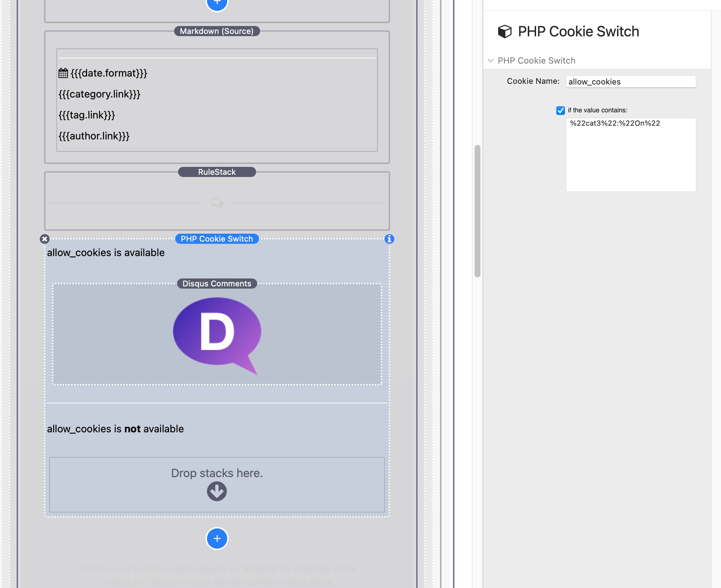Click the RuleStack comment bubbles icon
The width and height of the screenshot is (721, 588).
point(217,203)
